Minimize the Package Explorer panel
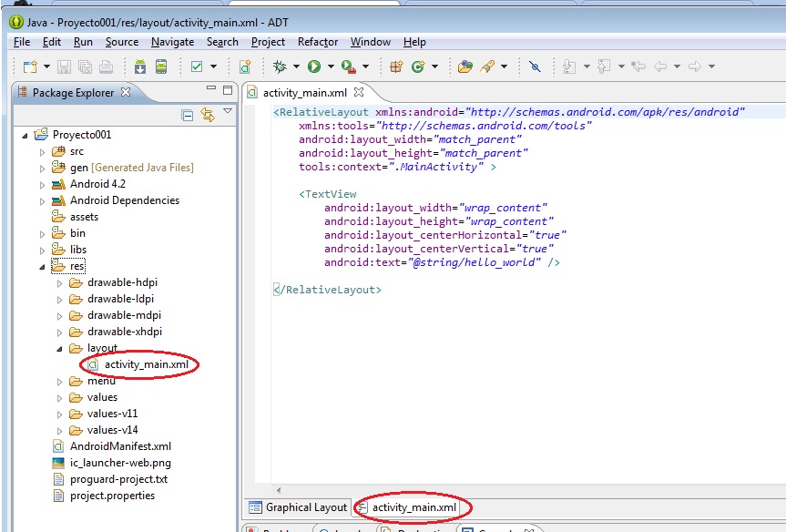The image size is (786, 532). point(211,88)
